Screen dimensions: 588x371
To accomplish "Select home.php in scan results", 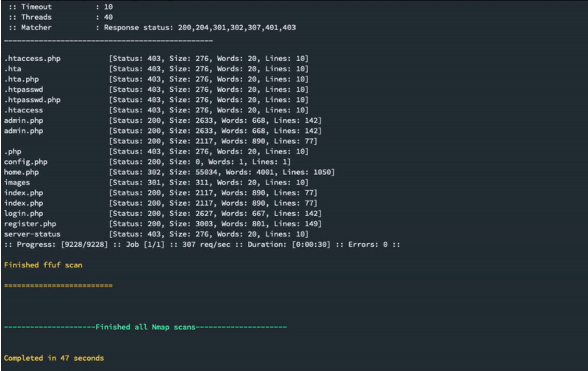I will coord(21,172).
